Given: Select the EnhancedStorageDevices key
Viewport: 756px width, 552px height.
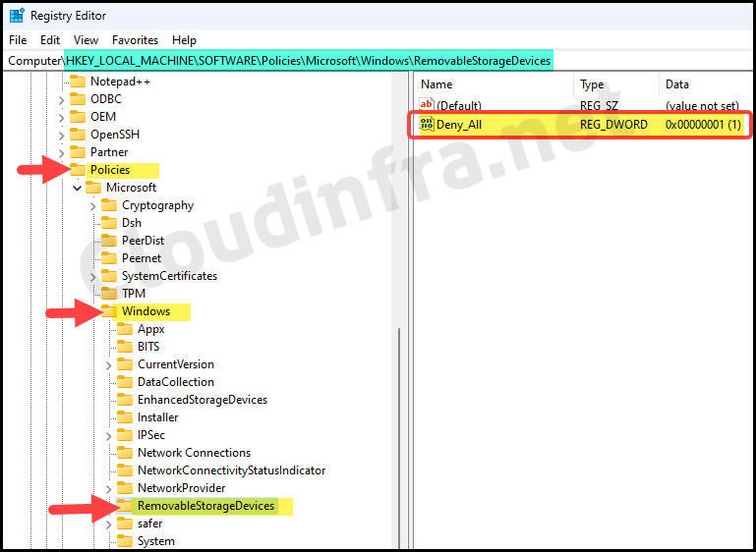Looking at the screenshot, I should coord(203,400).
